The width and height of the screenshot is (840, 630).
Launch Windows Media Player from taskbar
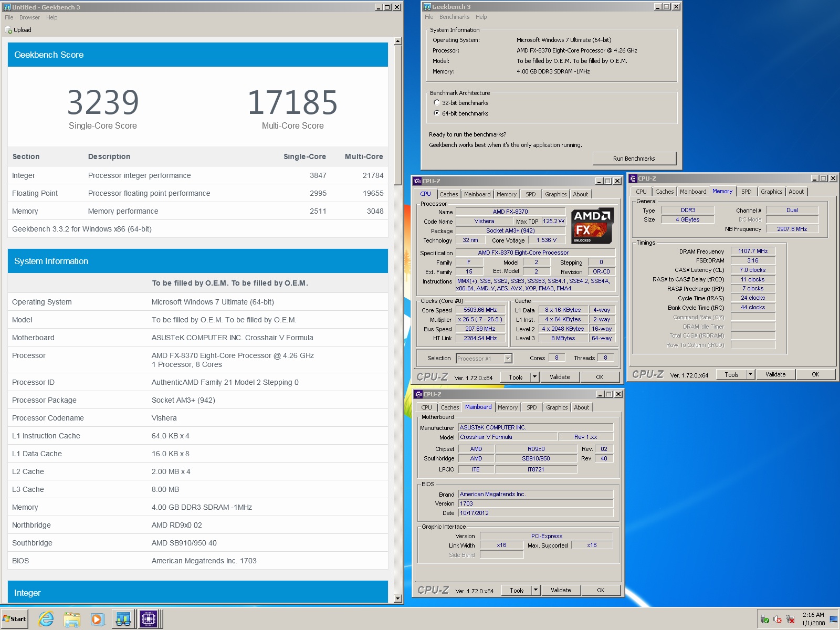click(x=97, y=619)
